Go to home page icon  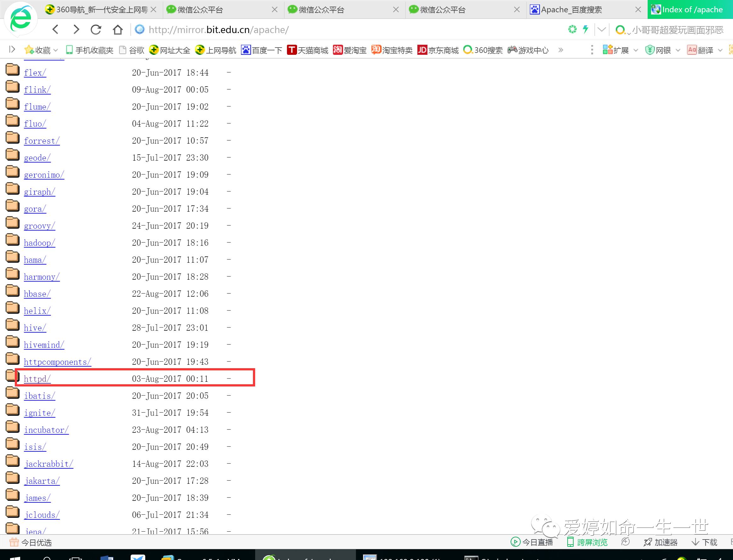(117, 30)
